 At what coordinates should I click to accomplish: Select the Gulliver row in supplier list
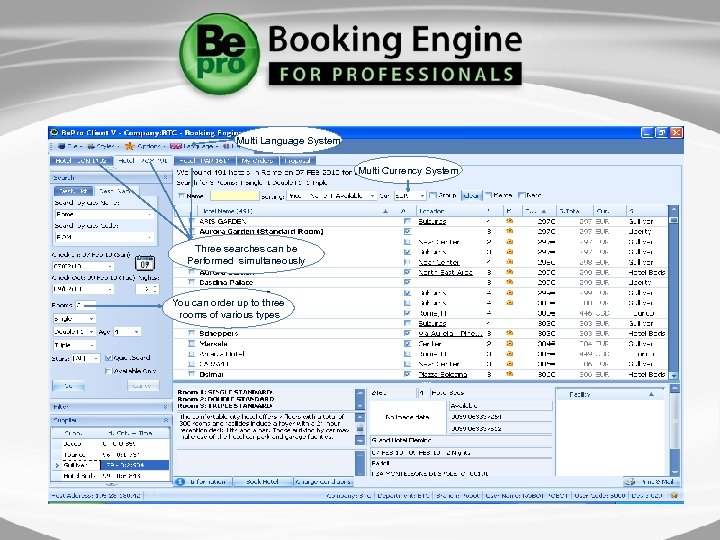point(110,465)
